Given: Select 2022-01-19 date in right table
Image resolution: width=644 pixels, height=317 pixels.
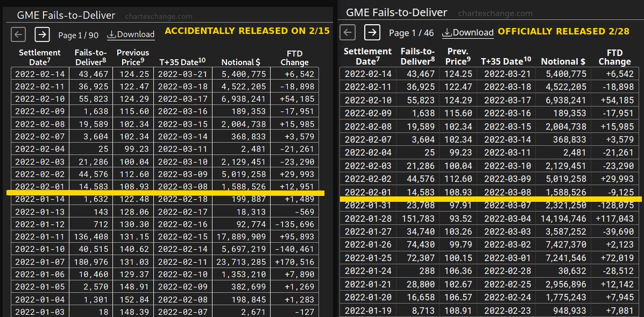Looking at the screenshot, I should [369, 311].
